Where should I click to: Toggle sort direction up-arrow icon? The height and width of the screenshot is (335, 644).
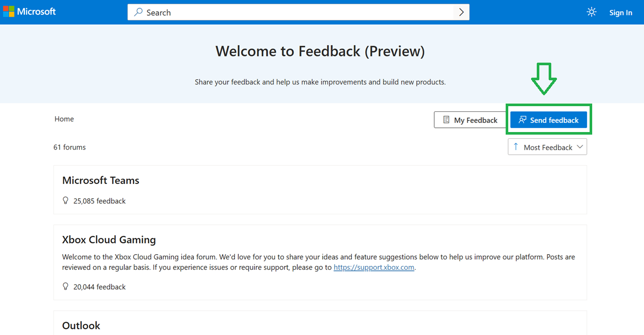pos(516,147)
